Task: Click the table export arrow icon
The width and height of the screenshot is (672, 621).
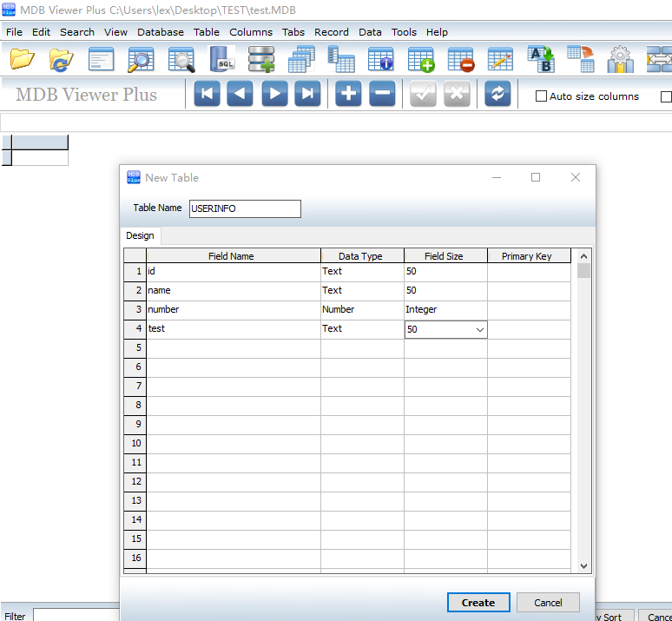Action: click(580, 59)
